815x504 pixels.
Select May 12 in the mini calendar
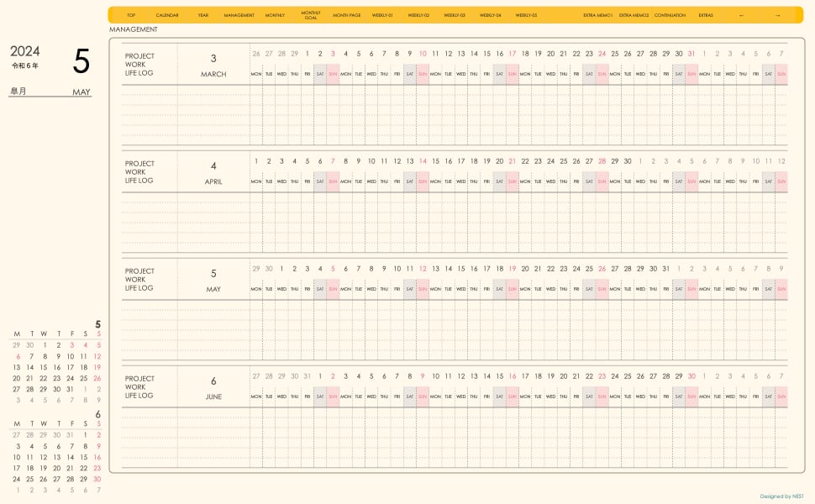pyautogui.click(x=97, y=356)
